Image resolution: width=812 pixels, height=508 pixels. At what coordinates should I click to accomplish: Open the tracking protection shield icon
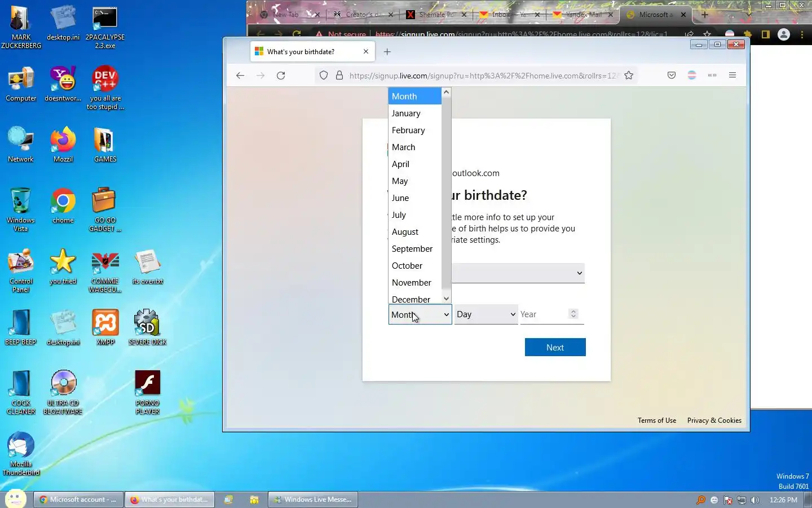click(x=324, y=75)
